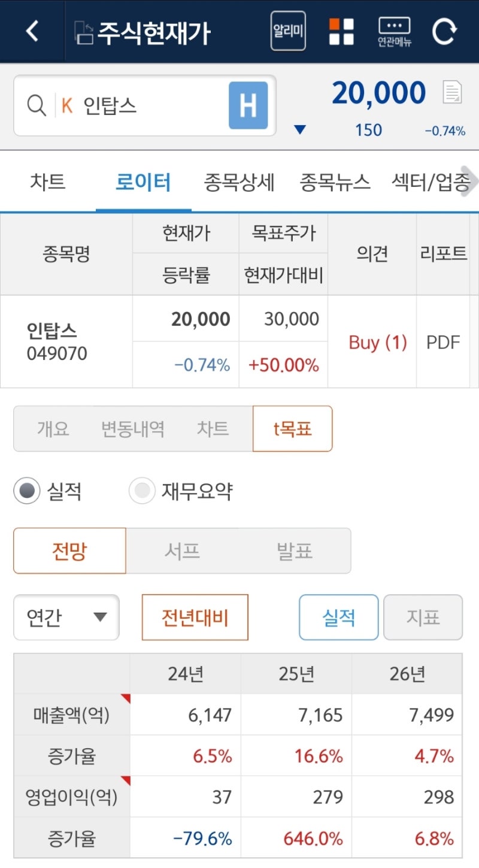Open the document note icon beside price
Screen dimensions: 479x868
coord(453,92)
